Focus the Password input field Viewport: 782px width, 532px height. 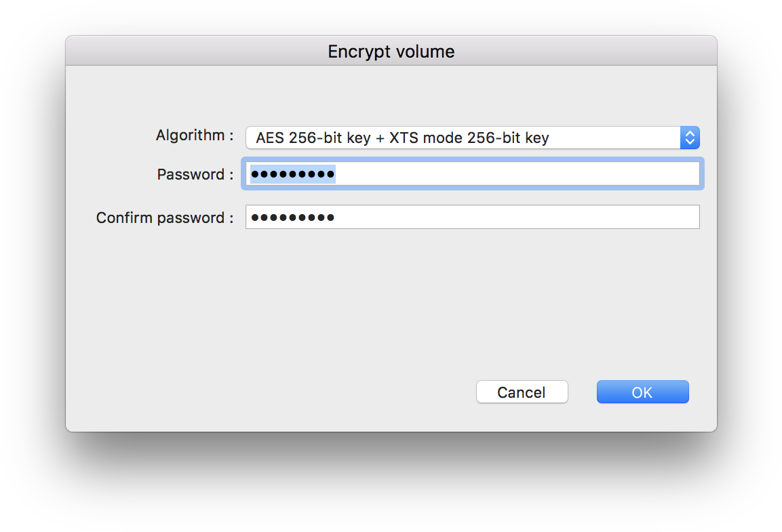coord(472,174)
